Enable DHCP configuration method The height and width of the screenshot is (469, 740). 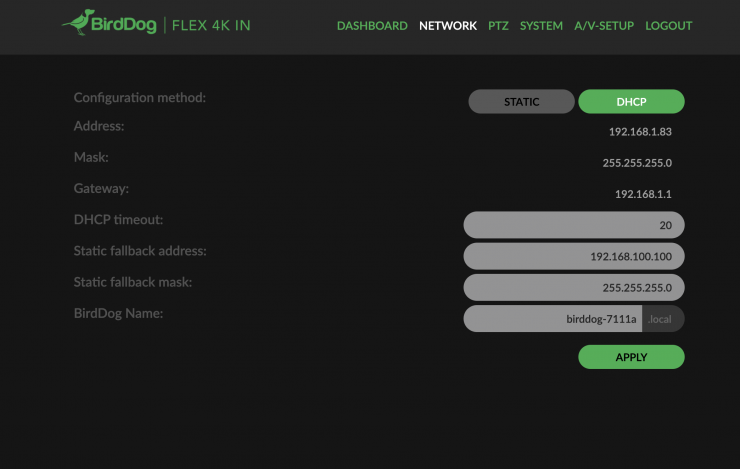pyautogui.click(x=631, y=102)
